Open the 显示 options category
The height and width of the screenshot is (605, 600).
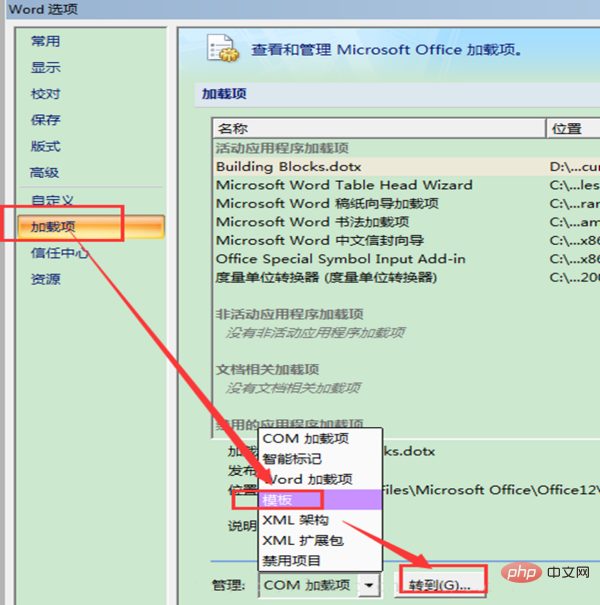coord(46,67)
